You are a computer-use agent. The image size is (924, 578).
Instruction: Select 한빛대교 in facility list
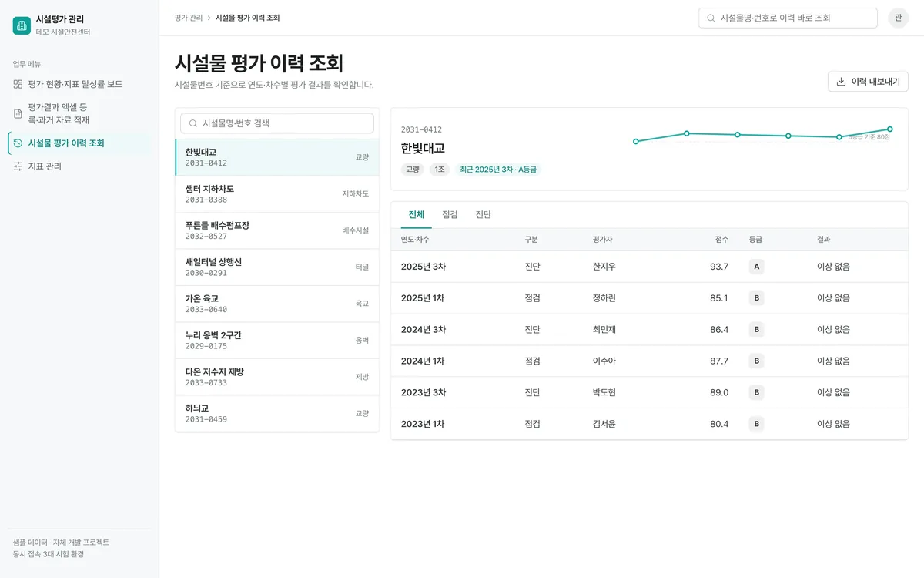pyautogui.click(x=277, y=157)
